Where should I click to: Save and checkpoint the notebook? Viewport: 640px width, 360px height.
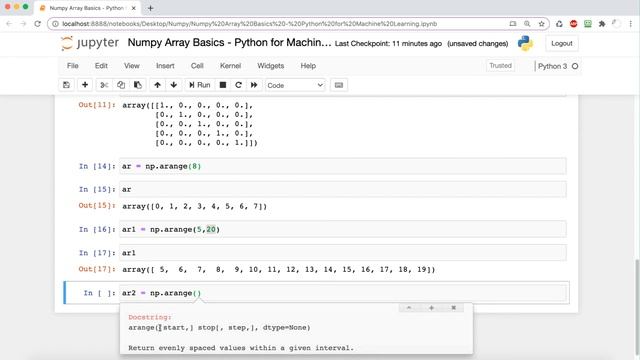click(x=66, y=85)
